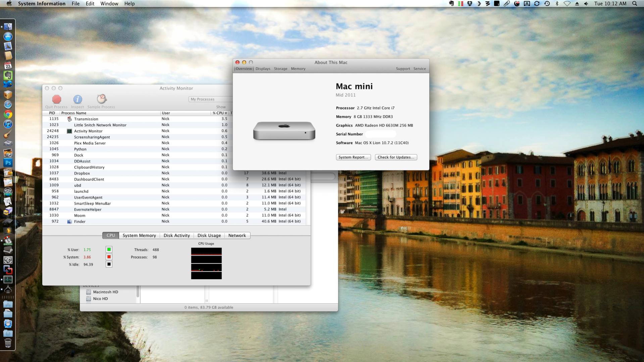Open Evernote from the dock
Image resolution: width=644 pixels, height=362 pixels.
[8, 75]
